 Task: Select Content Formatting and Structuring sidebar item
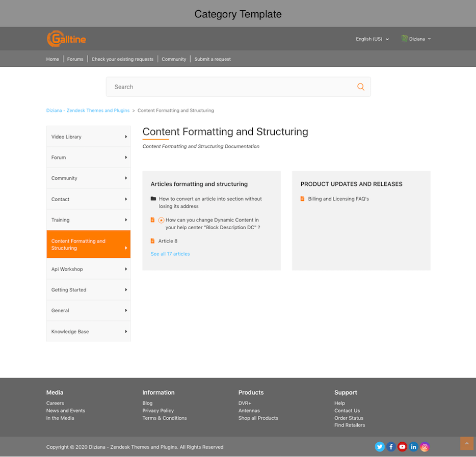click(88, 244)
